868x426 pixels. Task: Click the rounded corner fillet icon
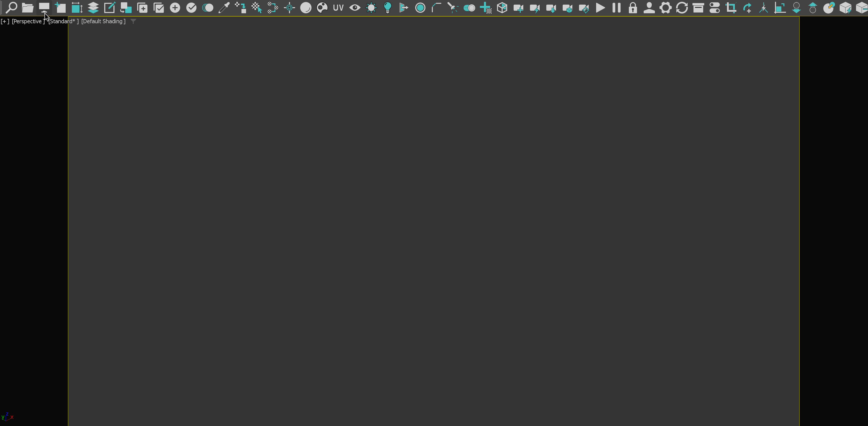click(x=436, y=7)
